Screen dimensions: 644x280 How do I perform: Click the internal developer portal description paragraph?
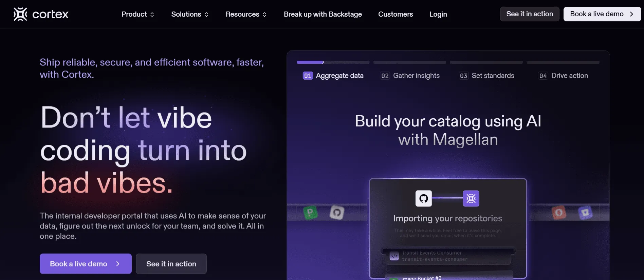coord(153,226)
